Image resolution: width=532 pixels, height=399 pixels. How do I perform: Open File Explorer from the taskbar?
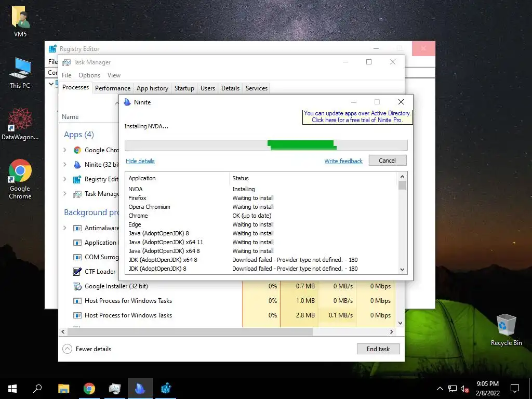(64, 389)
